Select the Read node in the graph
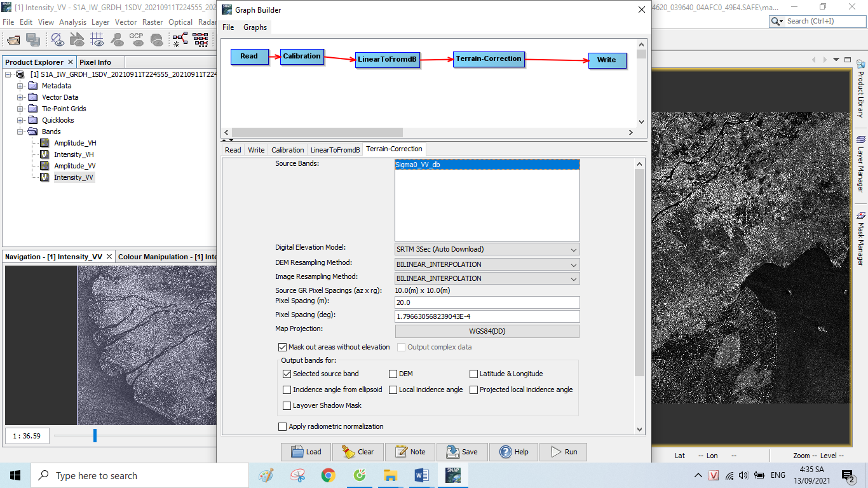 [x=249, y=57]
